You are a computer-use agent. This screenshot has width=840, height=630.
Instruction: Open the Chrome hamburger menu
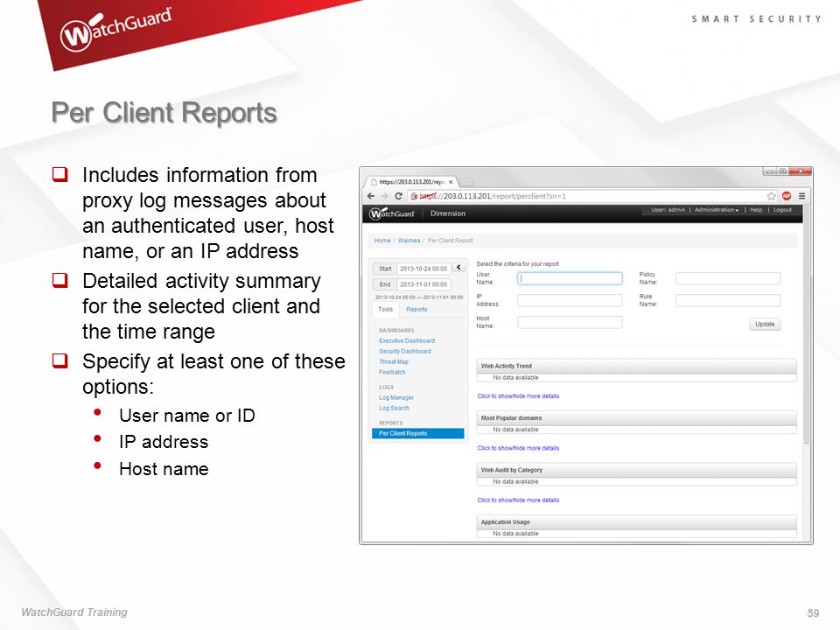(802, 196)
